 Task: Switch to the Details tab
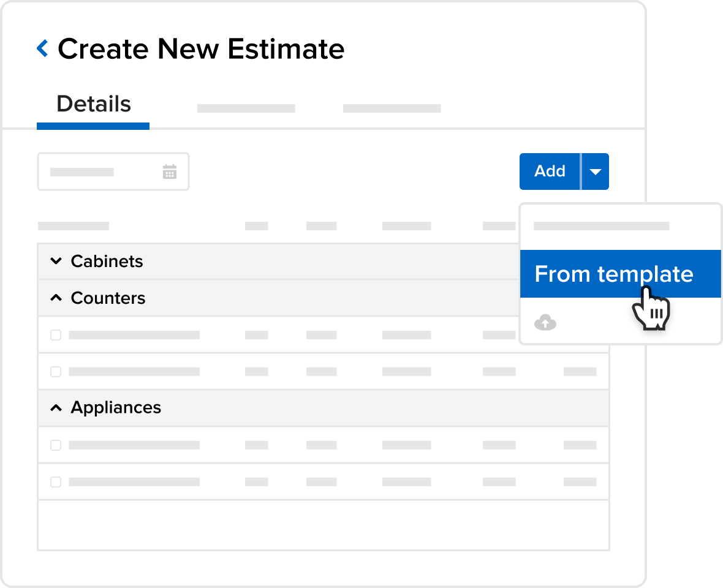[93, 105]
